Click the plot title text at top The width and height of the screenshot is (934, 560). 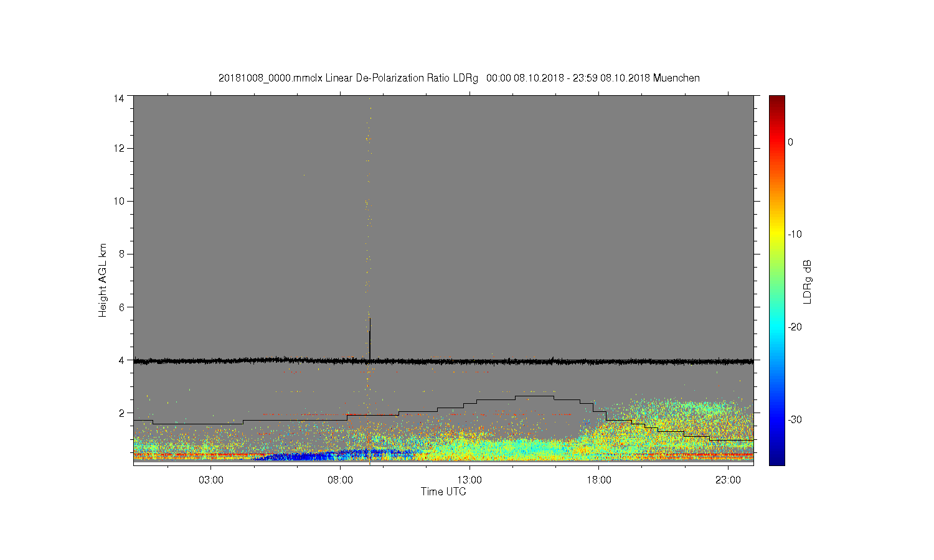pos(459,78)
